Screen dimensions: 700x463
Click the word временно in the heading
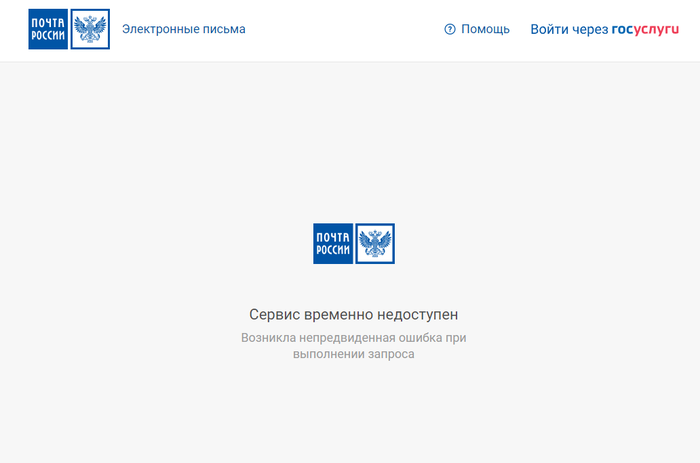(x=337, y=314)
